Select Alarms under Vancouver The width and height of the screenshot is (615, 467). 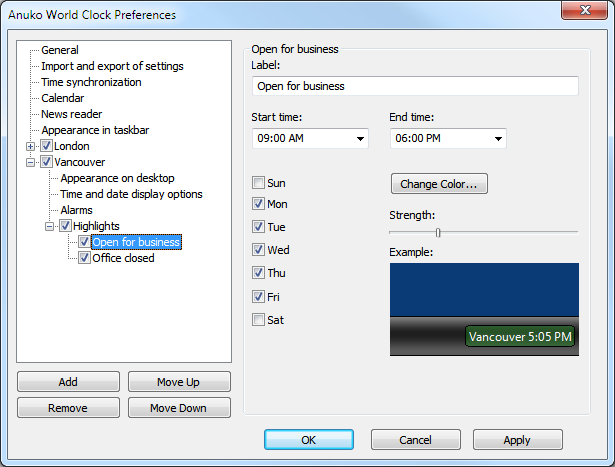[76, 210]
